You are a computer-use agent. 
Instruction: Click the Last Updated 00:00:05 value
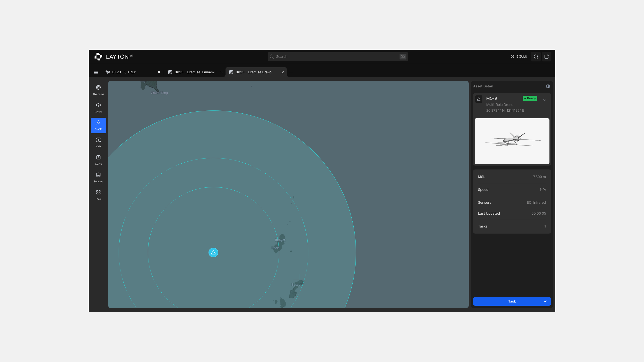point(539,213)
